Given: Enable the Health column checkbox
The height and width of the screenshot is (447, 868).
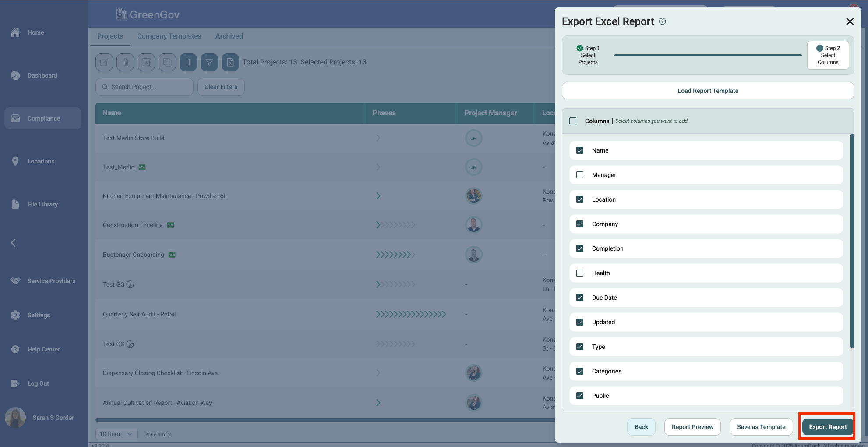Looking at the screenshot, I should [580, 273].
